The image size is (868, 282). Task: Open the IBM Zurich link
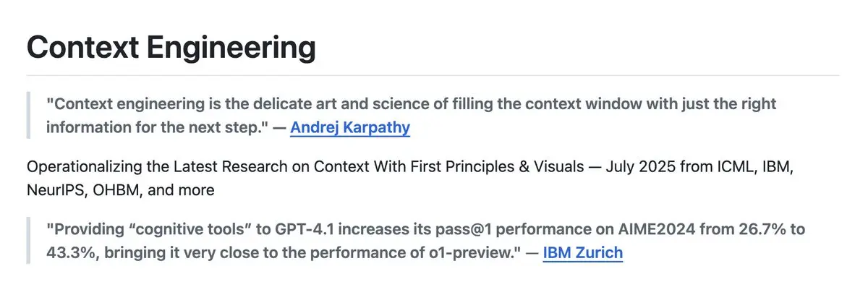tap(582, 252)
